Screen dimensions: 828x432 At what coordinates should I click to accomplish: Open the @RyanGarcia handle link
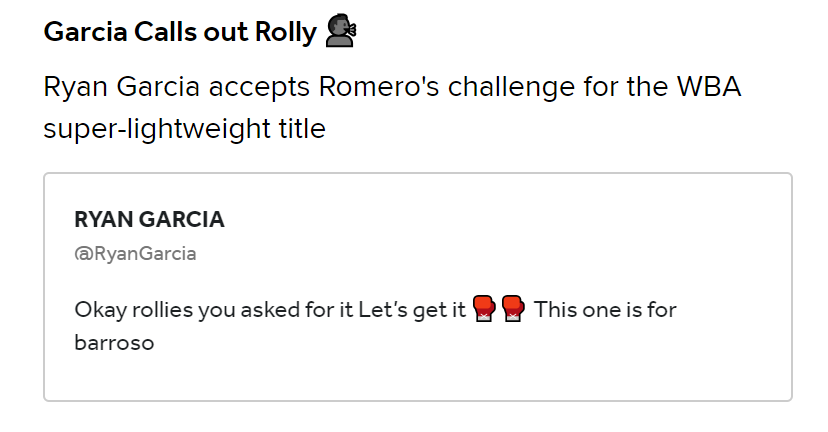135,254
